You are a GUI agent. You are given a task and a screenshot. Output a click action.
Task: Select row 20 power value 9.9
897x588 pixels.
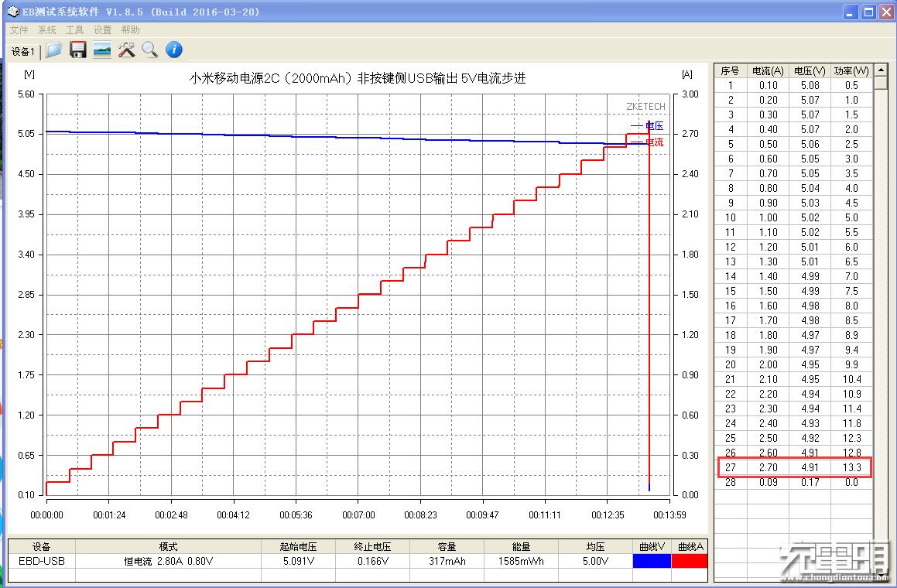(x=851, y=364)
